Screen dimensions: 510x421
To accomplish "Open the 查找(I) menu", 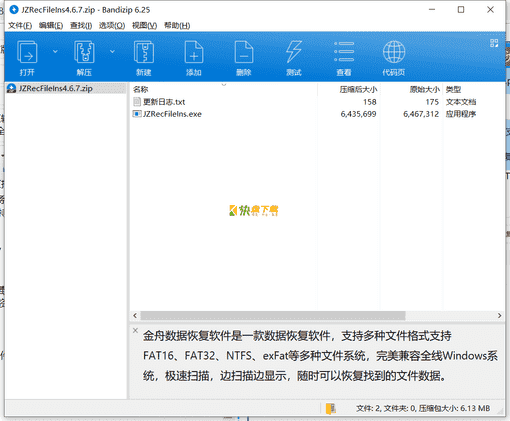I will [x=81, y=25].
